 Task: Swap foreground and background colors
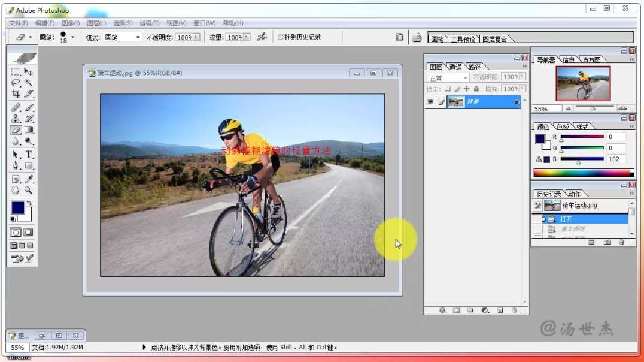[x=29, y=203]
